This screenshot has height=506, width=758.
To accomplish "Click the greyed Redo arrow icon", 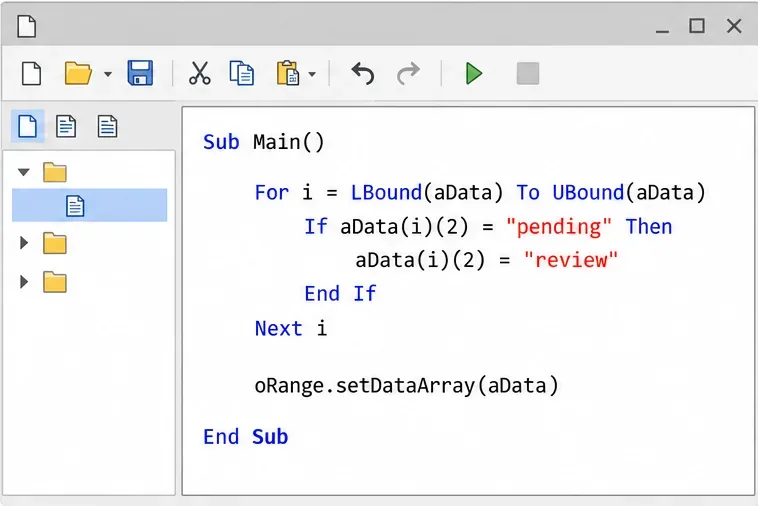I will [x=408, y=73].
